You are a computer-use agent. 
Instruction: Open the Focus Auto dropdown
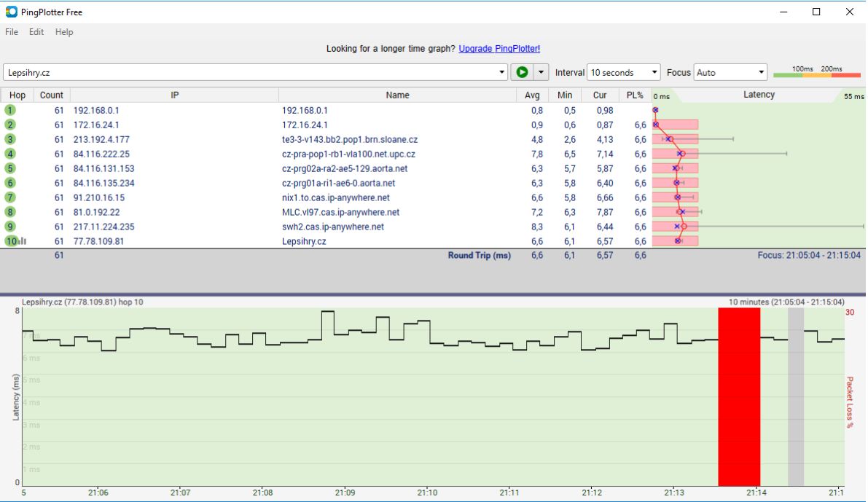[730, 73]
